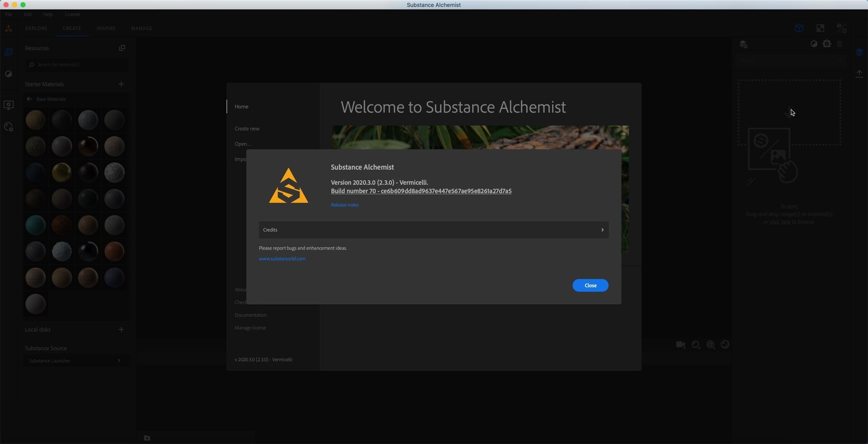The height and width of the screenshot is (444, 868).
Task: Expand the Credits section
Action: pos(434,230)
